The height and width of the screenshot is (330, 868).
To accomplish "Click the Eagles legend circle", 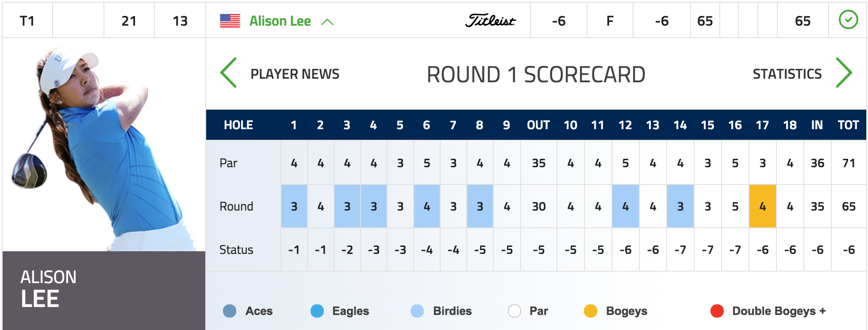I will 317,311.
